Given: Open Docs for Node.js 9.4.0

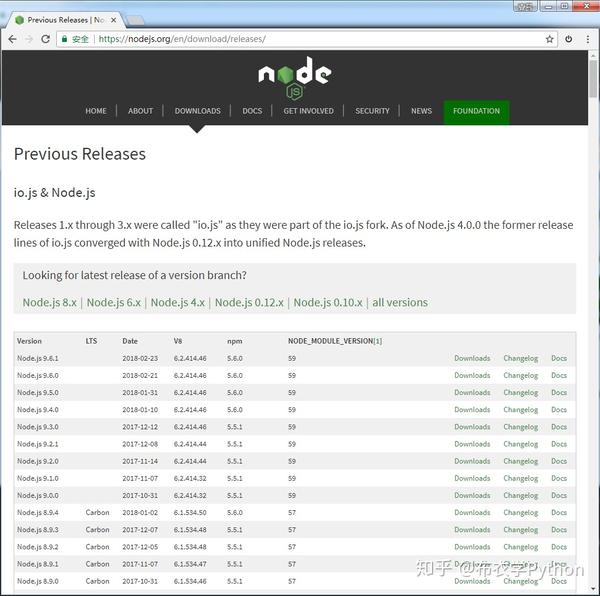Looking at the screenshot, I should 559,410.
